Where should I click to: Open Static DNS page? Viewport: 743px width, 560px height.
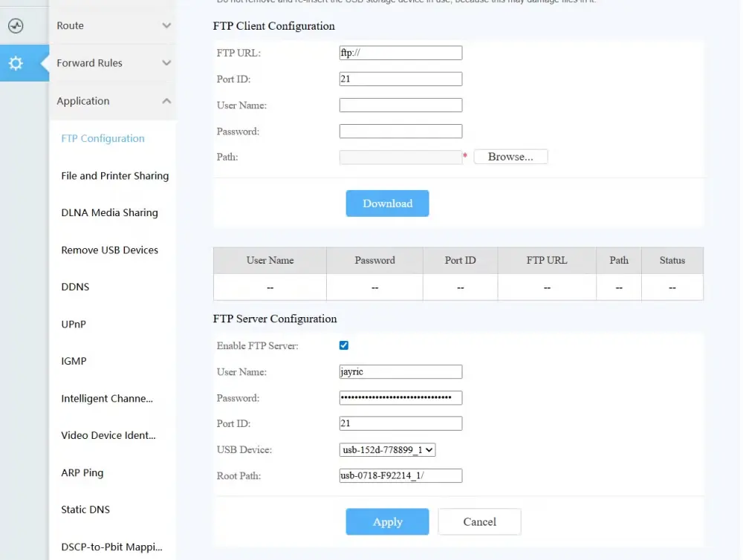pyautogui.click(x=85, y=509)
